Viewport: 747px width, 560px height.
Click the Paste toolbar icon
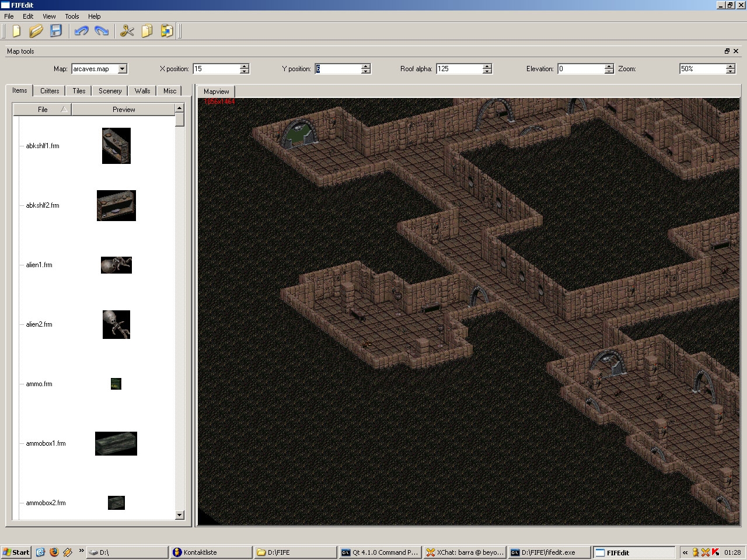pos(167,31)
